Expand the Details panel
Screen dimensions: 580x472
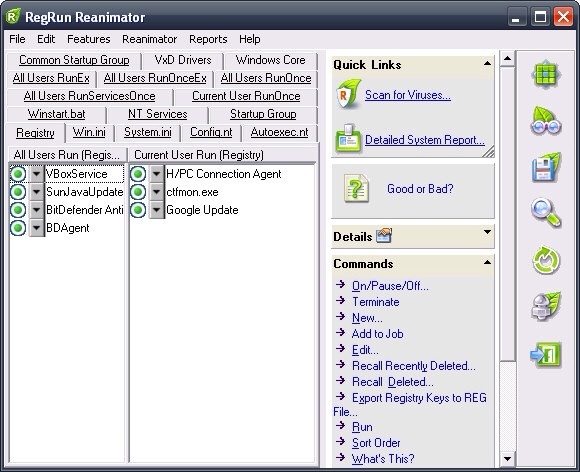pos(488,232)
